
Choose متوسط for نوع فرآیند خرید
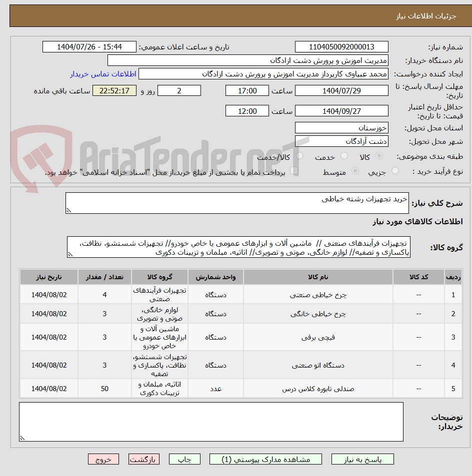pyautogui.click(x=355, y=170)
